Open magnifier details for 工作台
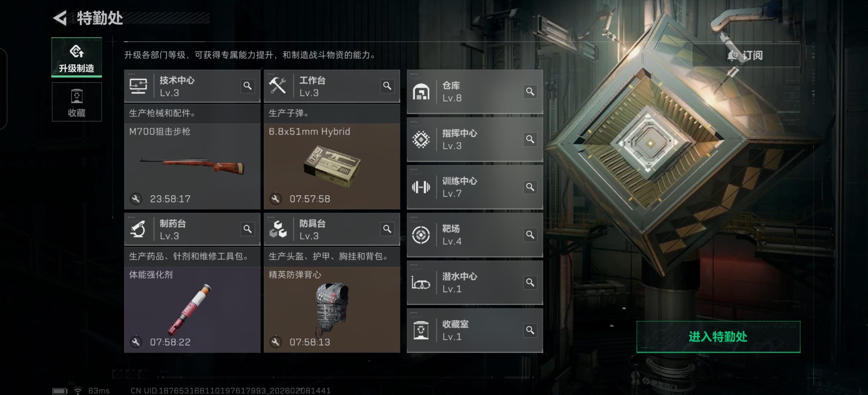868x395 pixels. [x=387, y=86]
